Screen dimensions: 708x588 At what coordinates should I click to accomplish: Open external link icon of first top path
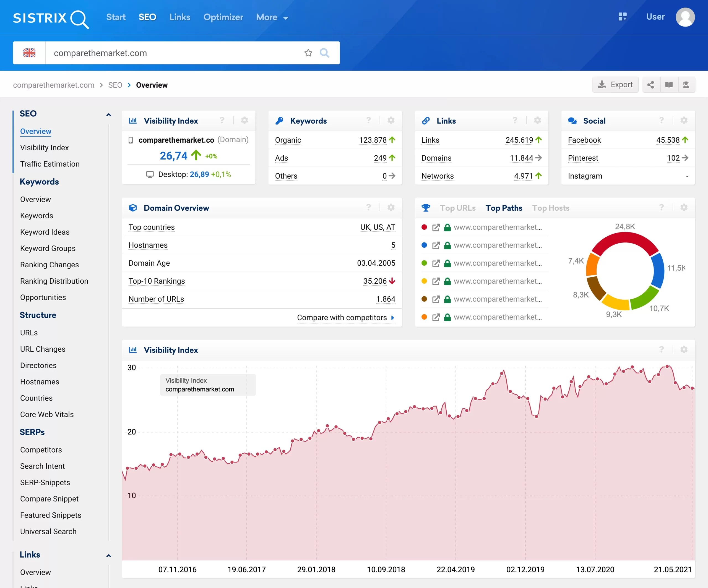436,228
